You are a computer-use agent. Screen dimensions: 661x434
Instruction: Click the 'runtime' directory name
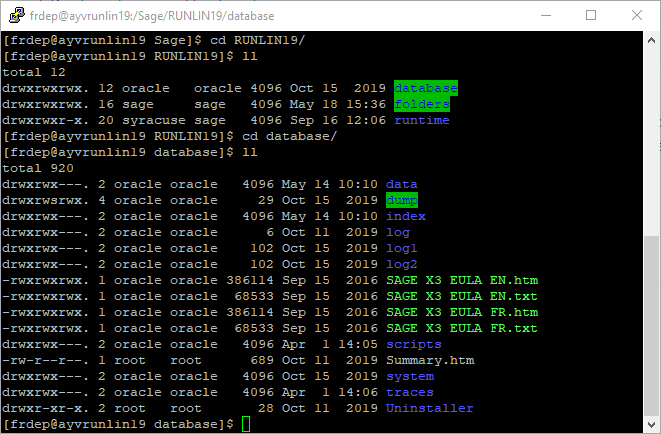[422, 121]
